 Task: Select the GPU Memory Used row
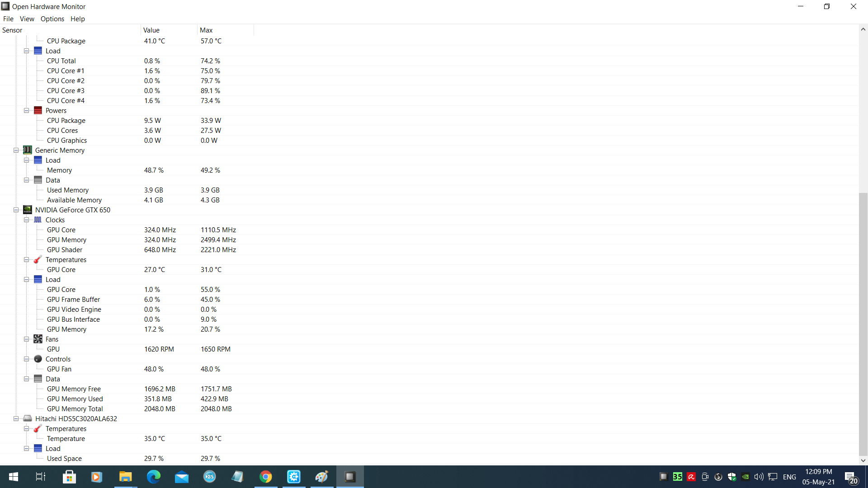tap(75, 399)
